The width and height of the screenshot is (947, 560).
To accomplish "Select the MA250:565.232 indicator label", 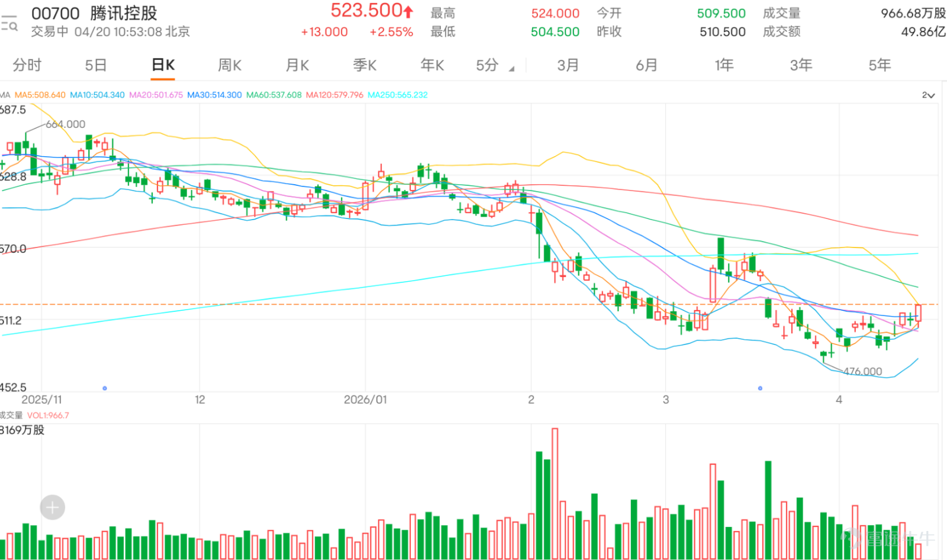I will (x=397, y=95).
